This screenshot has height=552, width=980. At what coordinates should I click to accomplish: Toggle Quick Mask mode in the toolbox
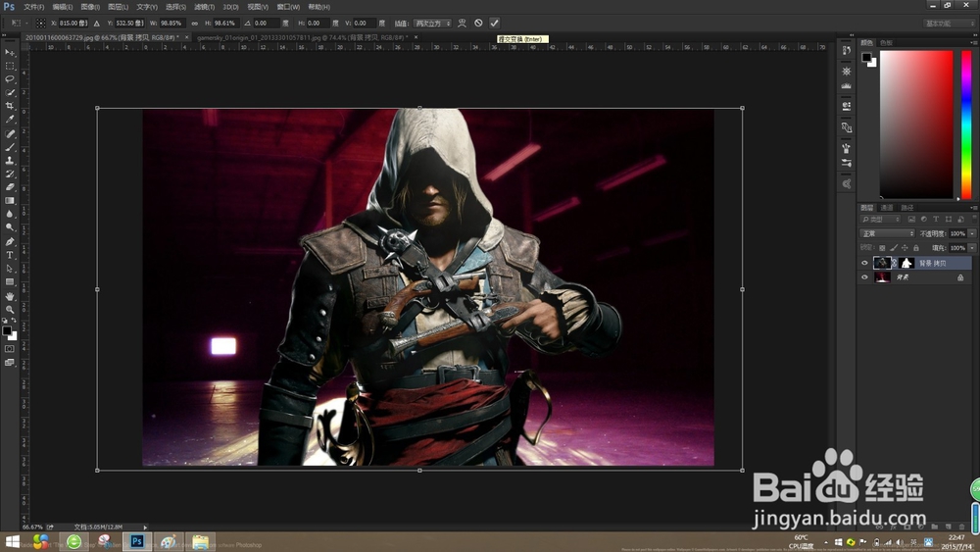pos(10,349)
